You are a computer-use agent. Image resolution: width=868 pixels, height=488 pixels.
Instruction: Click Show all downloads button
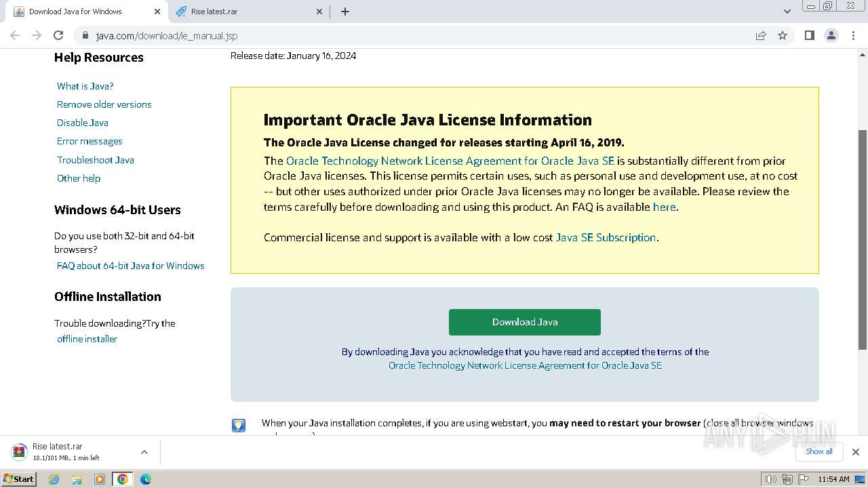(x=818, y=451)
